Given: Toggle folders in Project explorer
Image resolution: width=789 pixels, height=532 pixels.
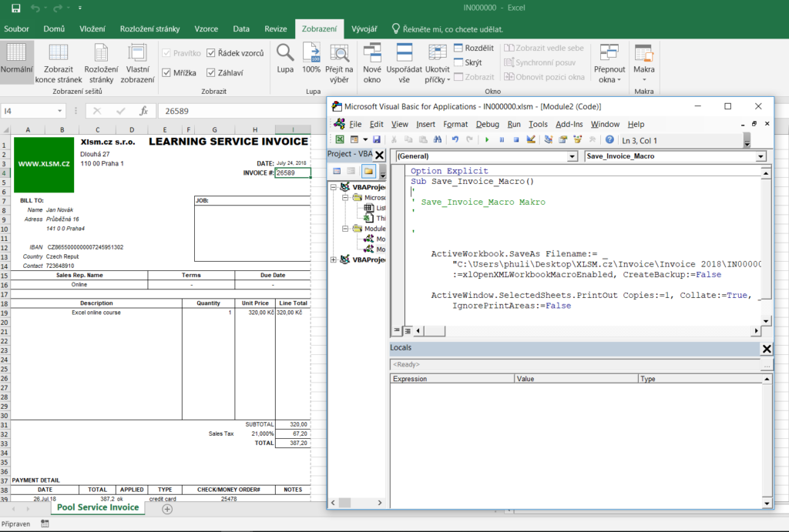Looking at the screenshot, I should click(368, 171).
